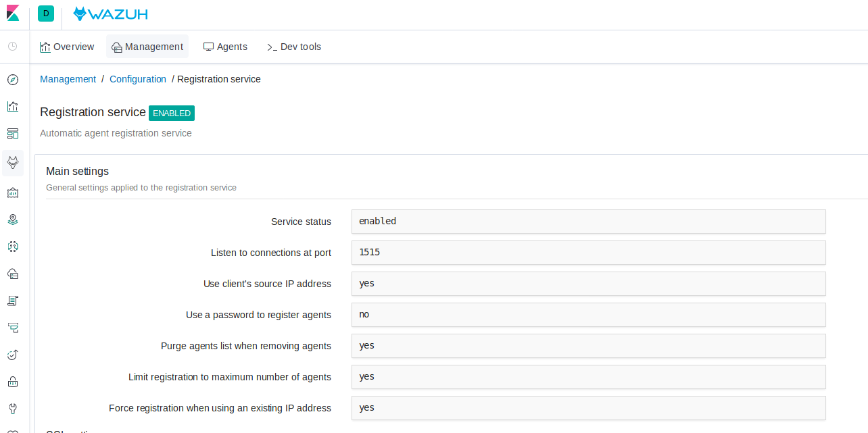The image size is (868, 433).
Task: Show recently viewed with the clock icon
Action: click(12, 46)
